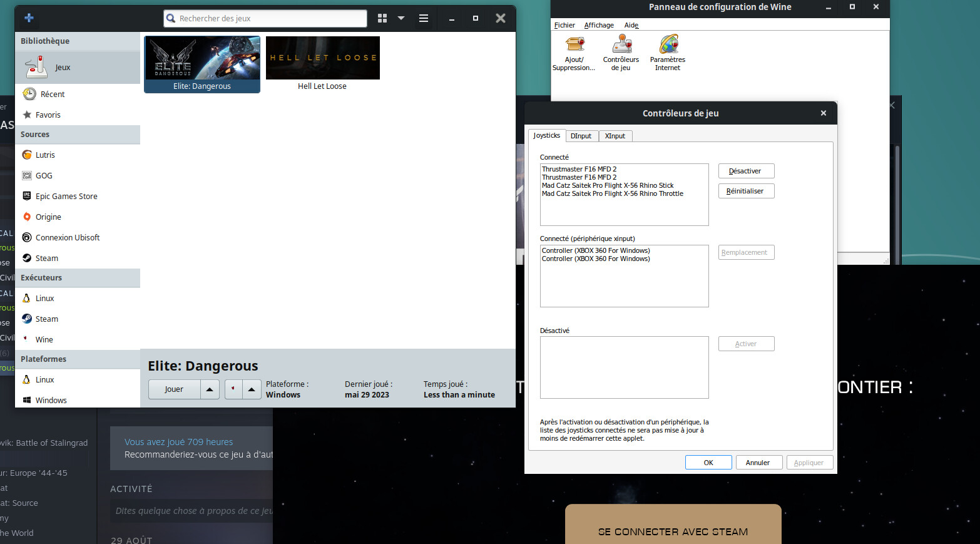The height and width of the screenshot is (544, 980).
Task: Click the Steam review text 'Vous avez joué 709 heures'
Action: (x=179, y=442)
